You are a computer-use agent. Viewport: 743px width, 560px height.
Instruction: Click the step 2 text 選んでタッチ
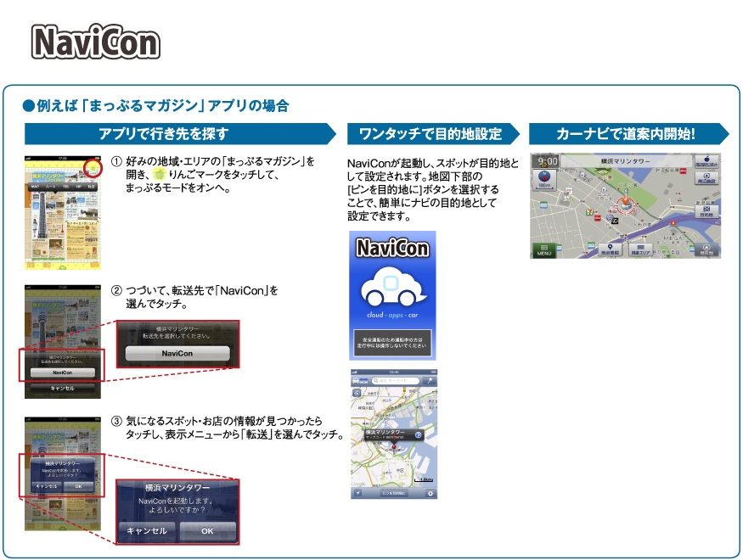[156, 304]
